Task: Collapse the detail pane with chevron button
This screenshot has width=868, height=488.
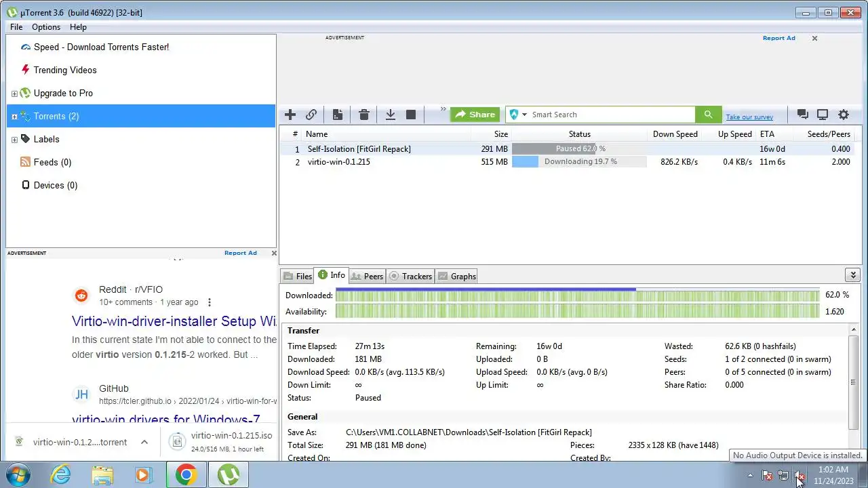Action: click(853, 274)
